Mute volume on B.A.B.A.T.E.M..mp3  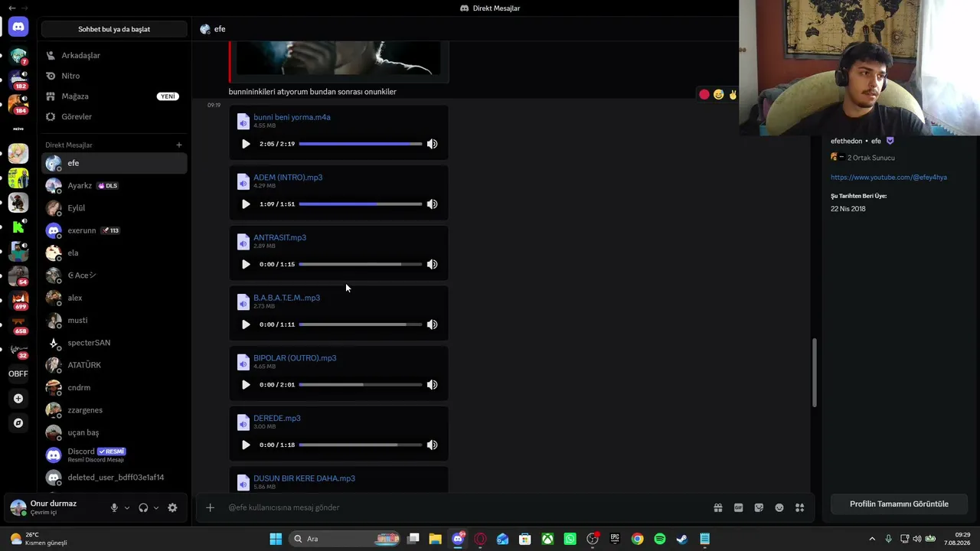pyautogui.click(x=432, y=324)
